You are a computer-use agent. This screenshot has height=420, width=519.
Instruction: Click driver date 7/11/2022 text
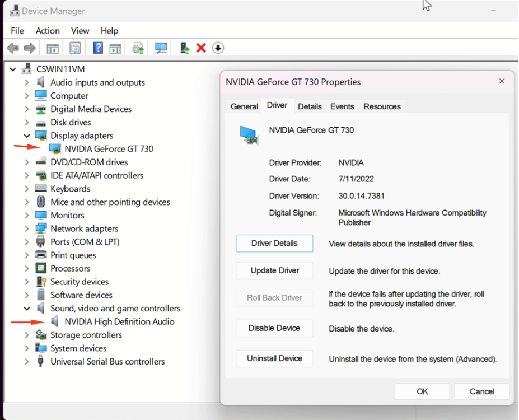tap(356, 179)
